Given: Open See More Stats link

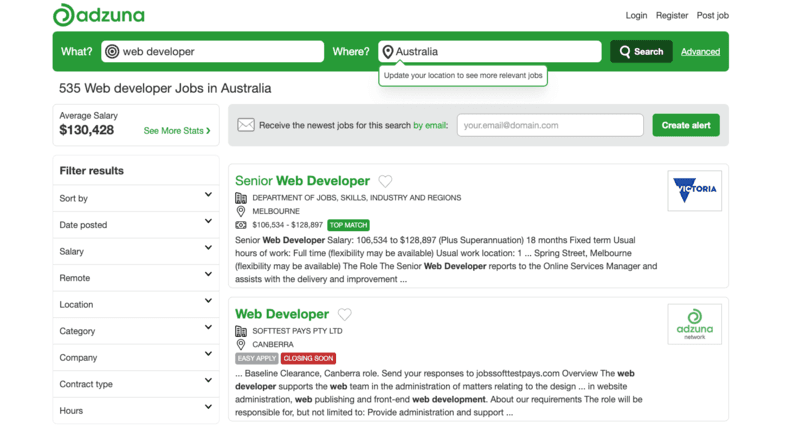Looking at the screenshot, I should (177, 131).
